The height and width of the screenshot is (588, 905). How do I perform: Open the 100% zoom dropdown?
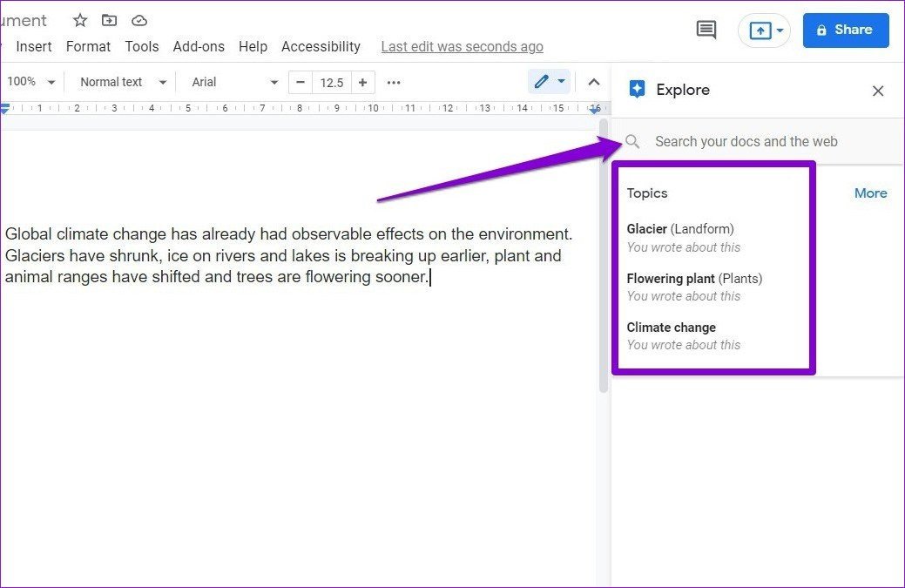(30, 81)
